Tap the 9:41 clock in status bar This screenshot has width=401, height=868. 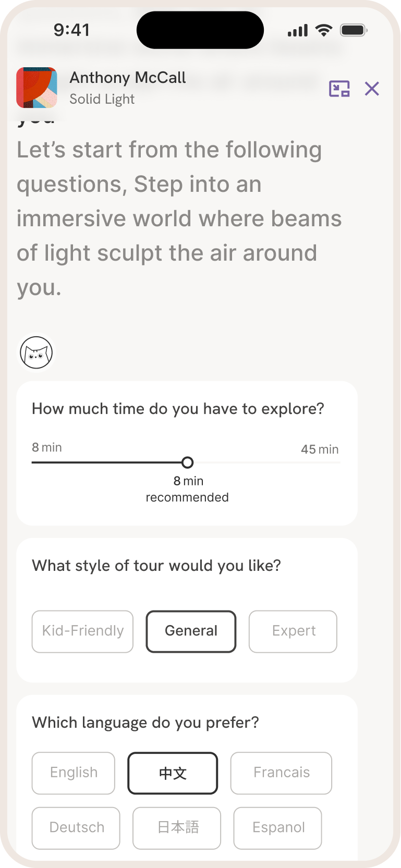[71, 30]
